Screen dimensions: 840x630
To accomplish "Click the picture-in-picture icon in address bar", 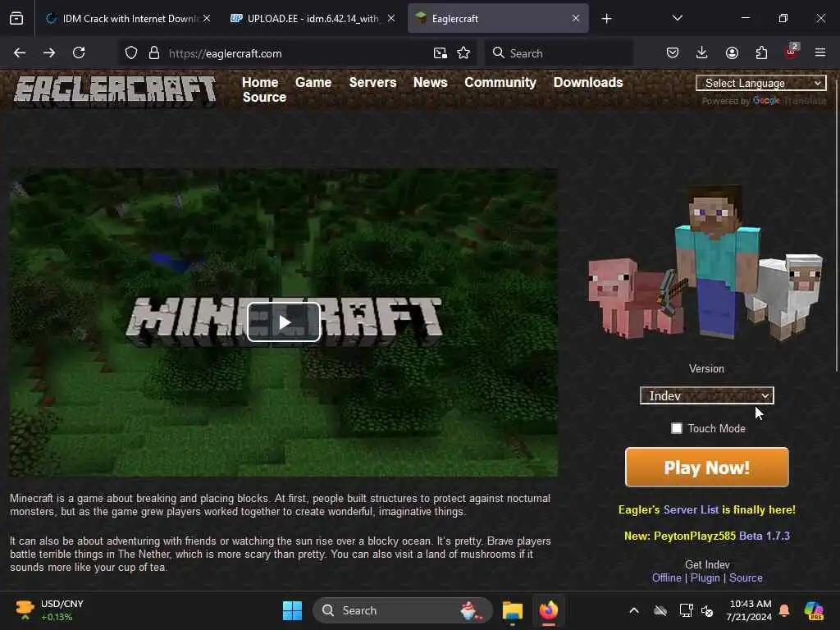I will [x=441, y=53].
